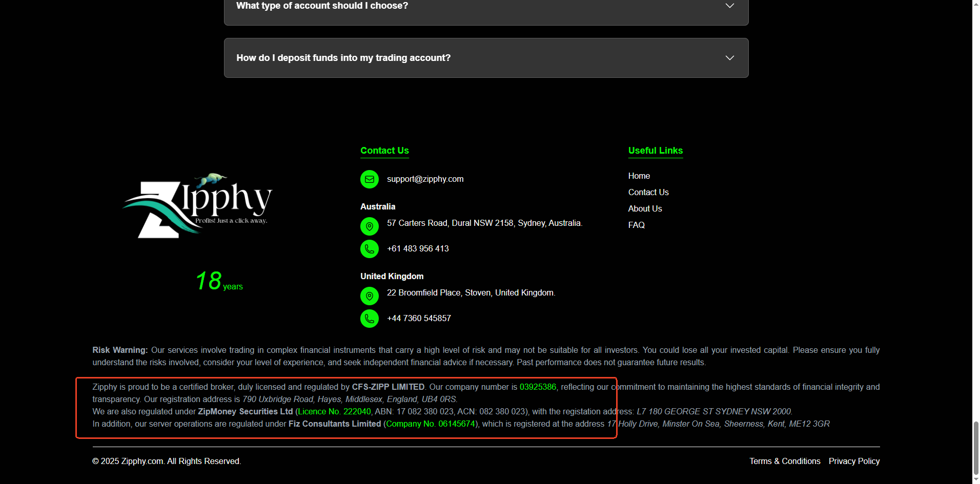
Task: Click the page vertical scrollbar thumb
Action: 976,448
